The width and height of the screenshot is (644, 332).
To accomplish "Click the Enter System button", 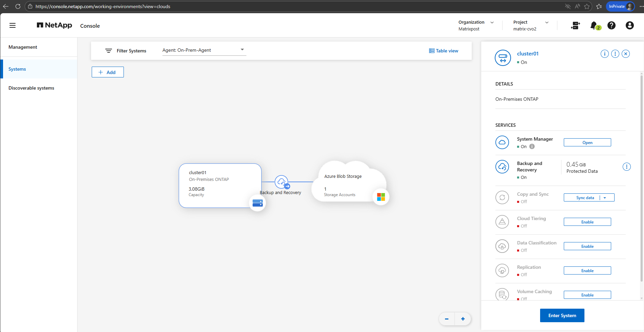I will point(562,315).
